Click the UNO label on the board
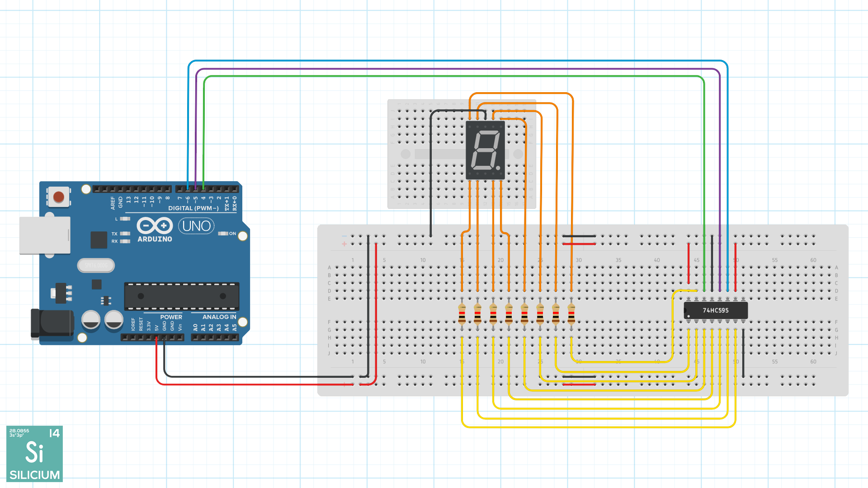This screenshot has width=868, height=488. tap(196, 225)
